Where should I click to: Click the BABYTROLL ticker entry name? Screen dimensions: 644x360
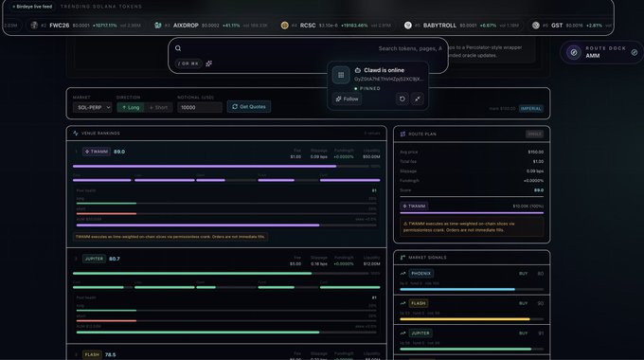(x=439, y=25)
